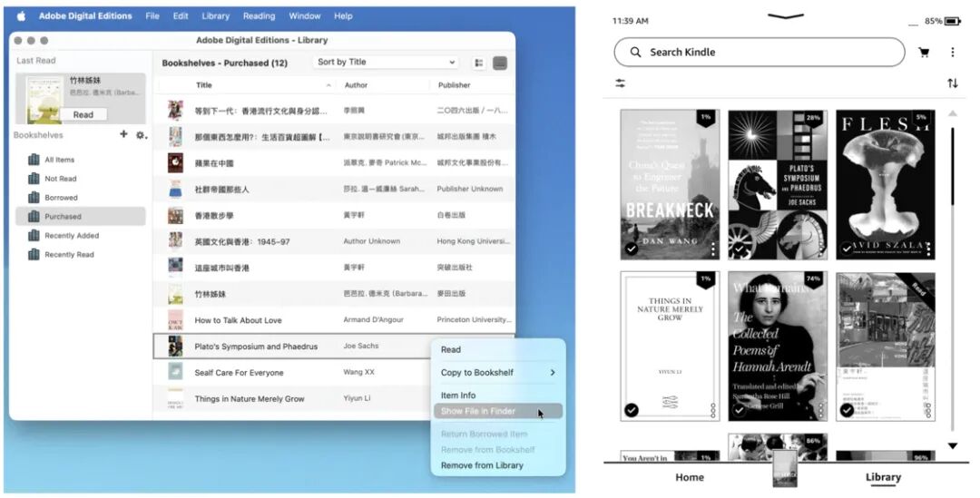The image size is (980, 498).
Task: Open Plato's Symposium cover in Kindle
Action: pos(778,184)
